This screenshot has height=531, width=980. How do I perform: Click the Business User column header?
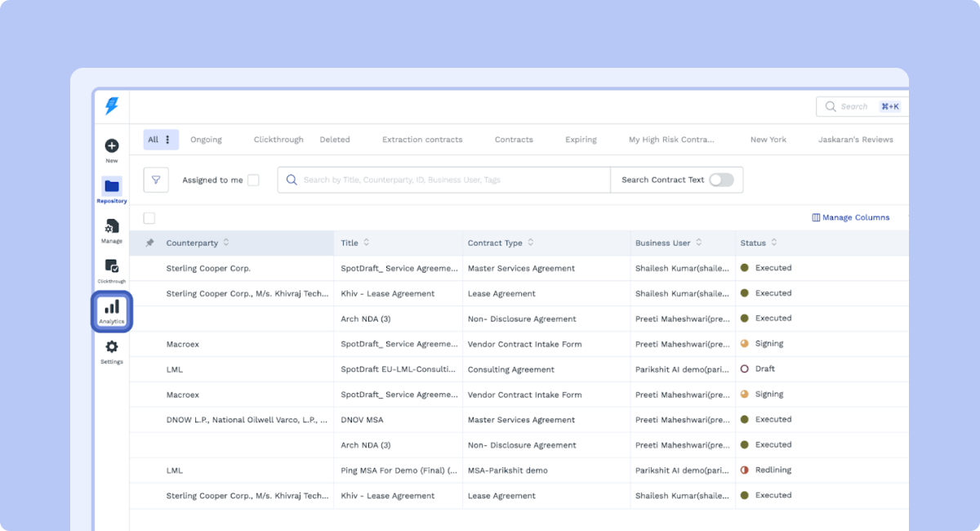[663, 243]
